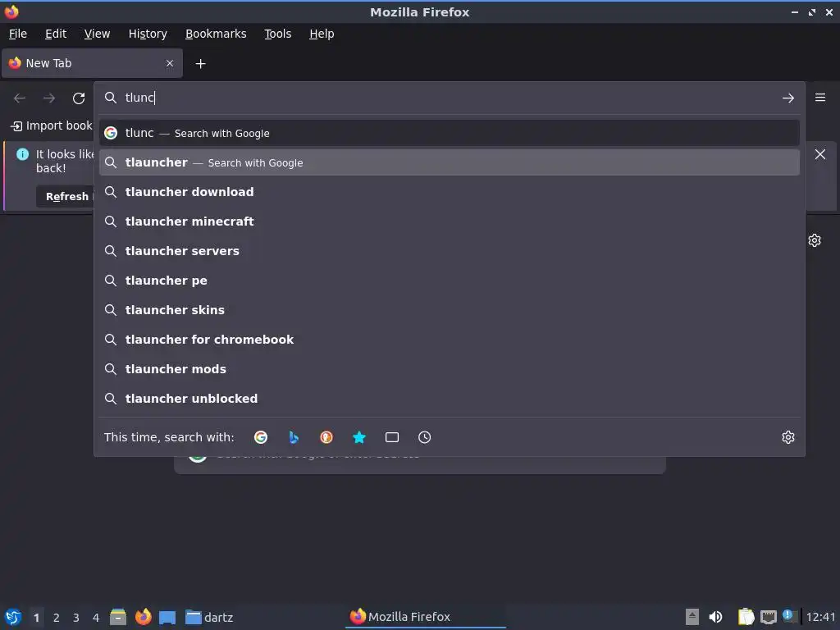Click the blue show desktop icon on the taskbar
The image size is (840, 630).
pyautogui.click(x=167, y=617)
